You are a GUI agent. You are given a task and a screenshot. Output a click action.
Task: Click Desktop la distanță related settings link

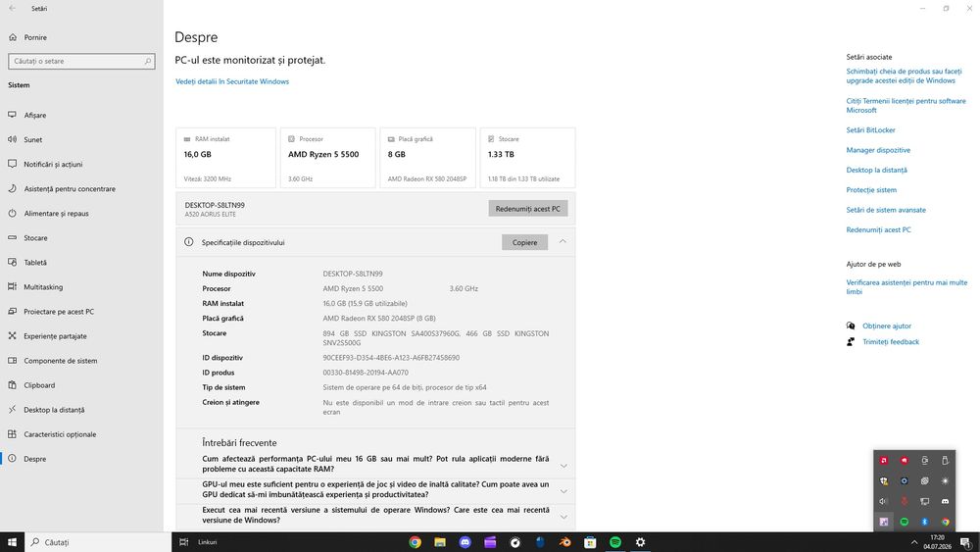pos(876,170)
